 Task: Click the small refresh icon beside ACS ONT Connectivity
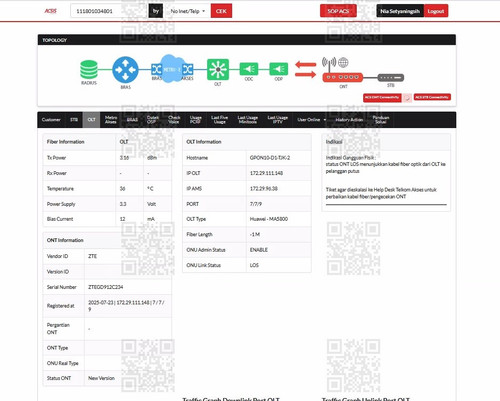(x=407, y=98)
